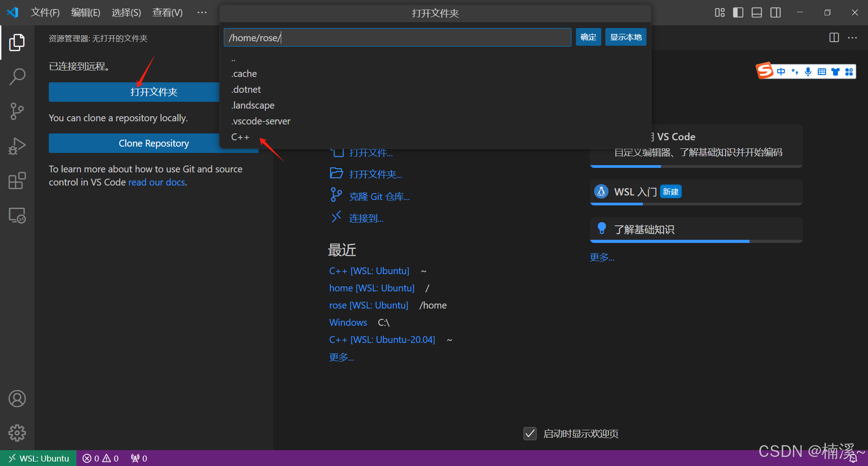Open the Search icon in activity bar

(x=17, y=77)
